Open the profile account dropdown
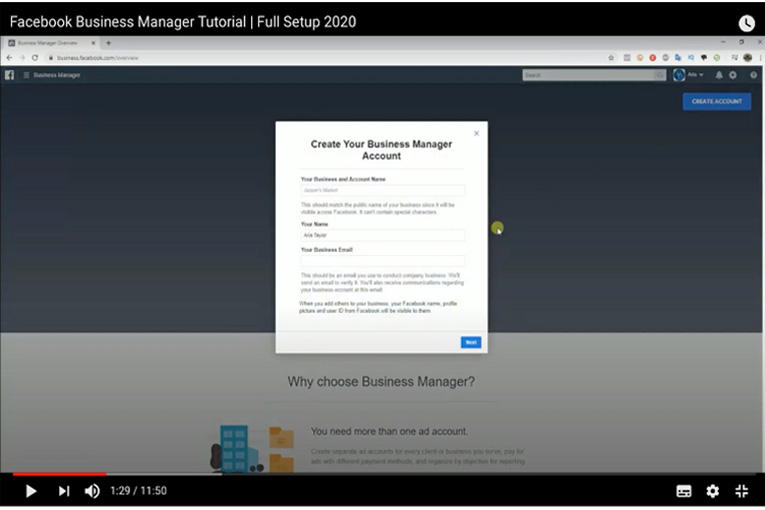This screenshot has height=510, width=765. point(695,75)
